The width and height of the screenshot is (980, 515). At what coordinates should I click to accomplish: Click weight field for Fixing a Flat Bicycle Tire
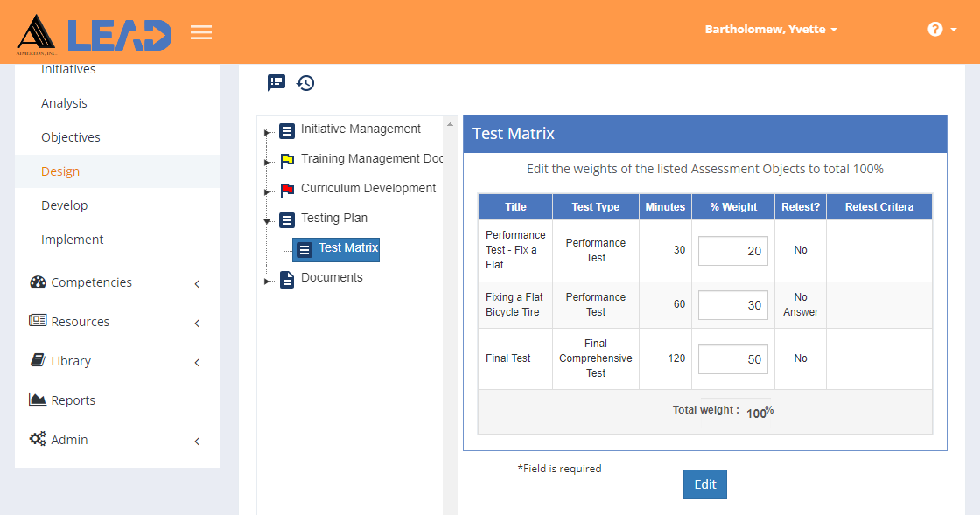(x=732, y=305)
